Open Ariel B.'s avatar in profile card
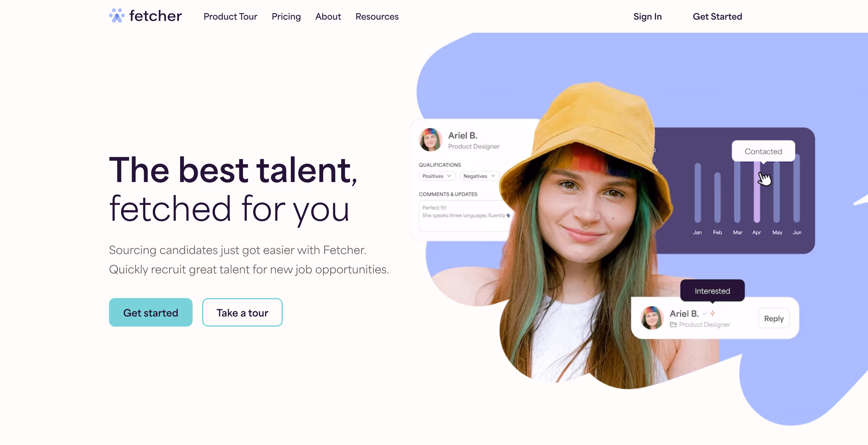The height and width of the screenshot is (445, 868). pyautogui.click(x=430, y=140)
